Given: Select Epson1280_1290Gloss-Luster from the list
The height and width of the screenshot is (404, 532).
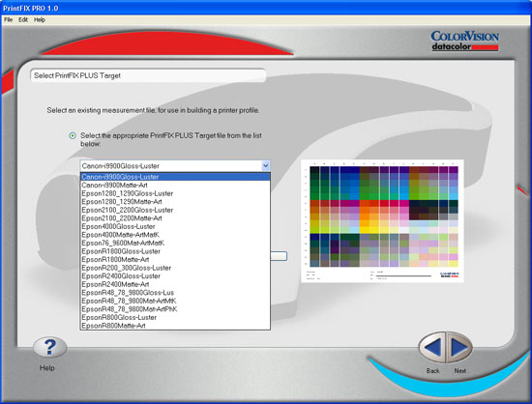Looking at the screenshot, I should (175, 193).
